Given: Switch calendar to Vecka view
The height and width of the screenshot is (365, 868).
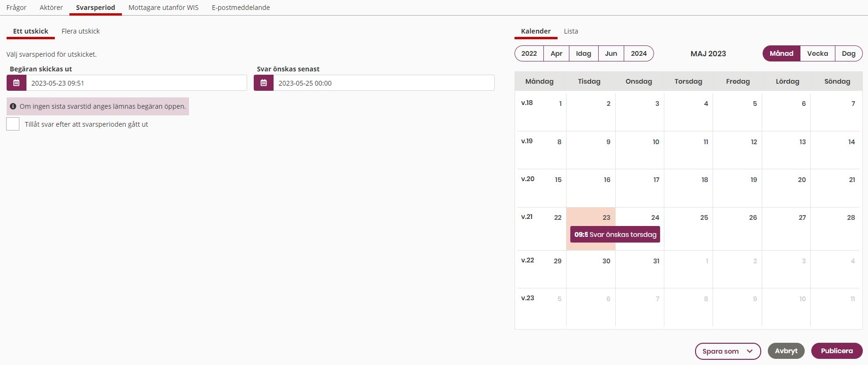Looking at the screenshot, I should [817, 53].
